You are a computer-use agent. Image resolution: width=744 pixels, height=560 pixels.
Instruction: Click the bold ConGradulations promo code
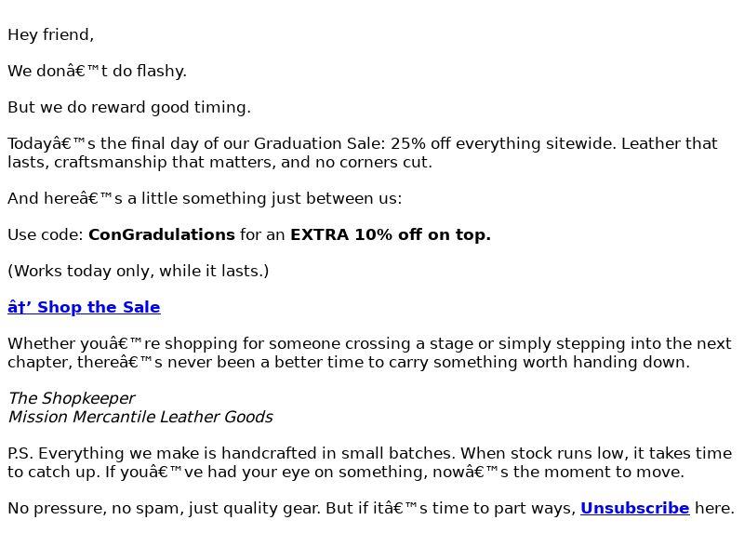(161, 234)
